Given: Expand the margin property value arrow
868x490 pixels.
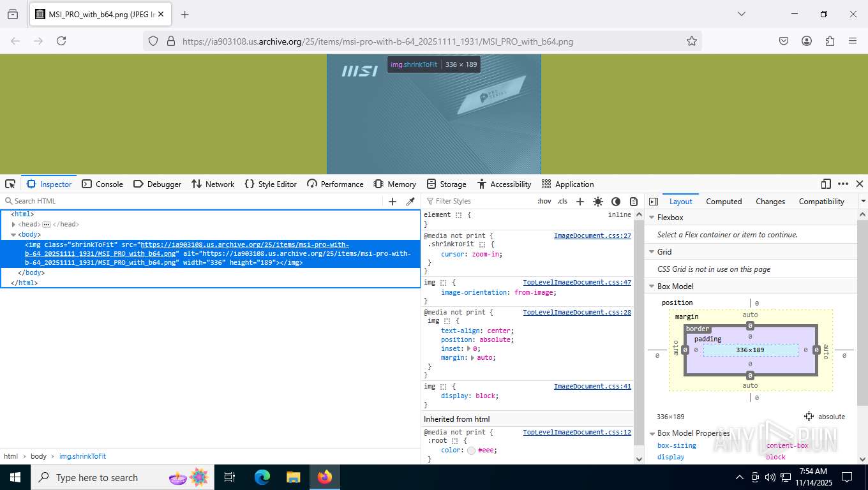Looking at the screenshot, I should (472, 358).
